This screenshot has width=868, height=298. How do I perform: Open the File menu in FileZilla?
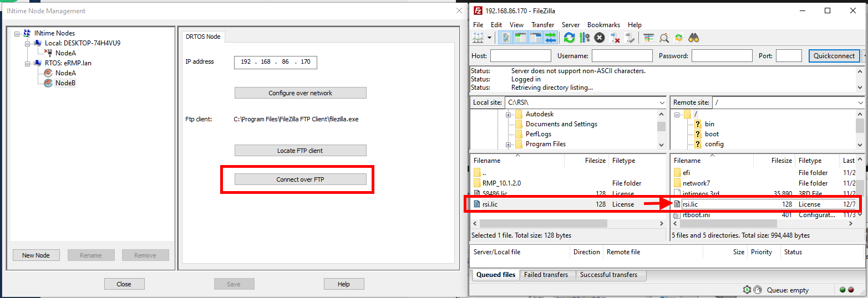pyautogui.click(x=478, y=25)
